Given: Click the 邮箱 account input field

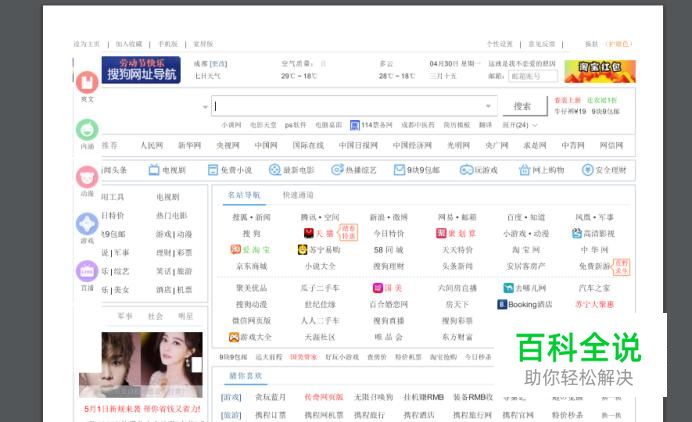Looking at the screenshot, I should pos(533,76).
